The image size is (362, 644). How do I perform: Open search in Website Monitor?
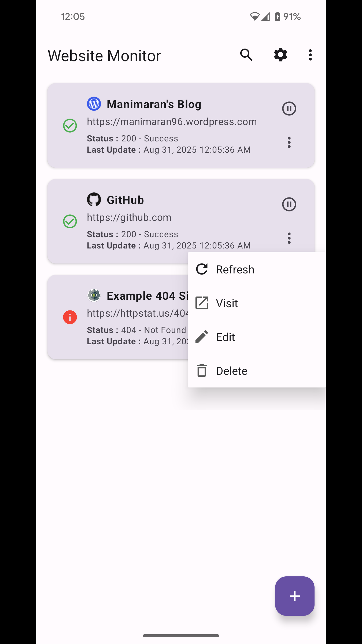click(x=246, y=55)
